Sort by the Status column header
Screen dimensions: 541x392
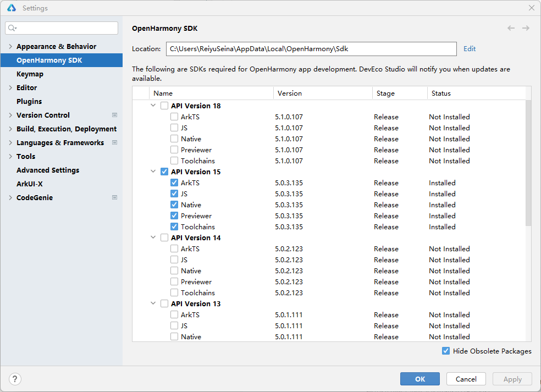pyautogui.click(x=477, y=93)
